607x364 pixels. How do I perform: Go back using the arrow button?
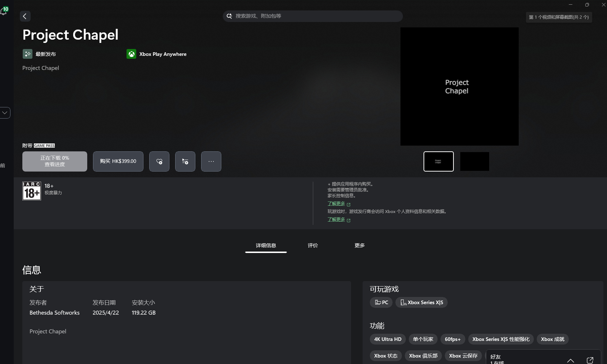click(x=25, y=16)
